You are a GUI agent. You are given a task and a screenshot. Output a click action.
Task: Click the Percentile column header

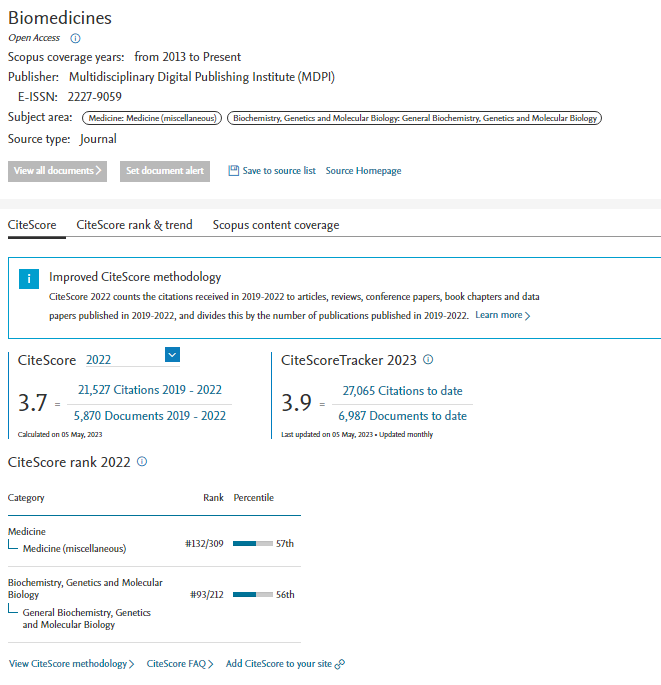tap(253, 498)
